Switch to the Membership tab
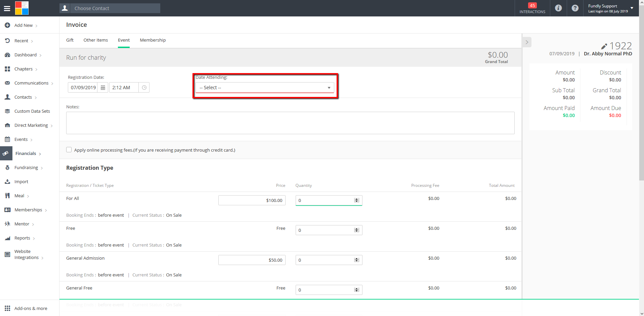This screenshot has width=644, height=316. coord(153,40)
